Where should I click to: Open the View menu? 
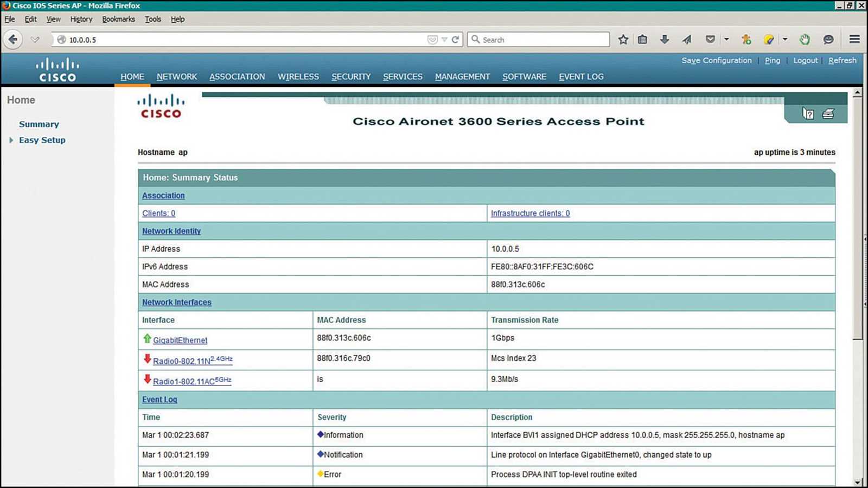(x=53, y=19)
